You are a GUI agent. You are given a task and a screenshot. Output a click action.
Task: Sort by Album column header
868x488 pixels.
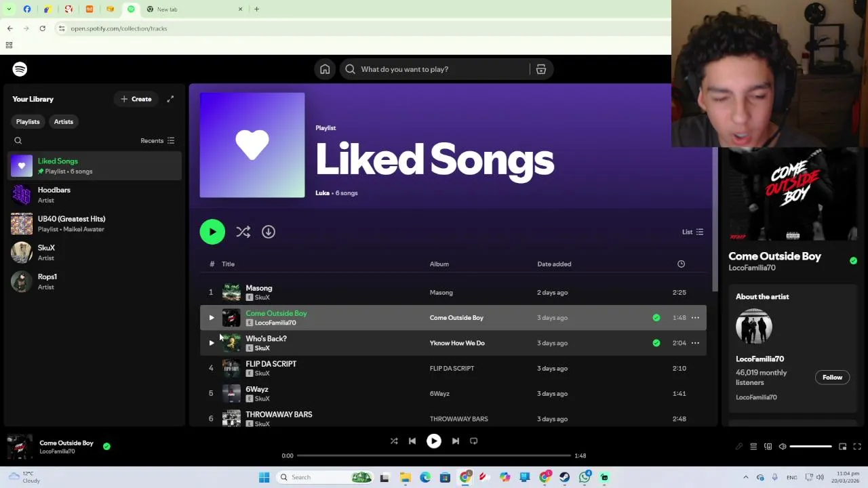point(439,264)
